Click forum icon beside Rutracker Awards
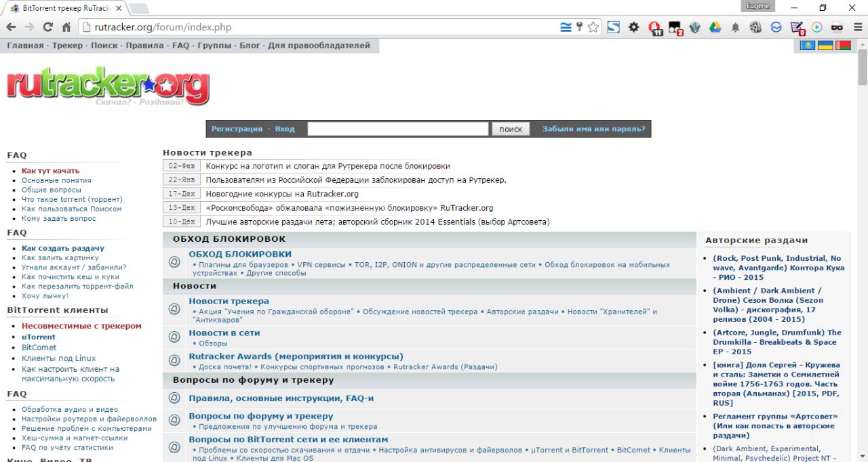The image size is (868, 462). click(174, 360)
